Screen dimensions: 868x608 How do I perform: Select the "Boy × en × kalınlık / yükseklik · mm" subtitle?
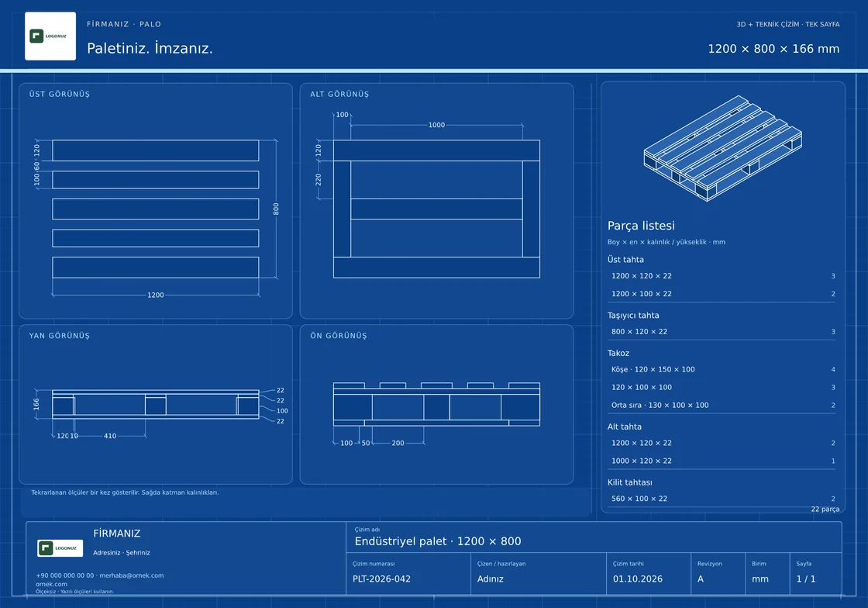click(666, 242)
